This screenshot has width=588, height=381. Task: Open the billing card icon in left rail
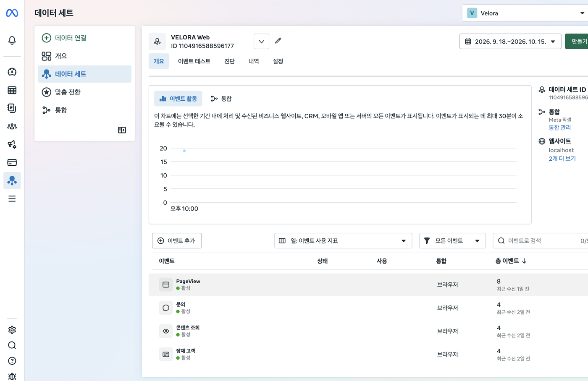tap(12, 162)
